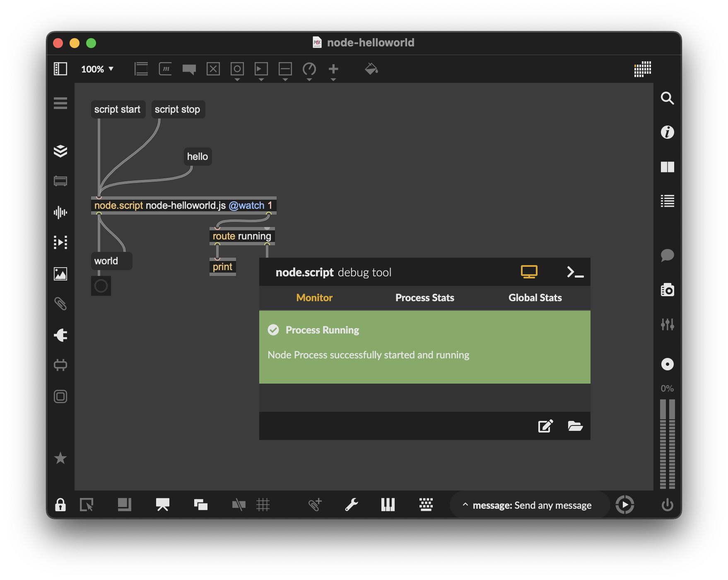The width and height of the screenshot is (728, 580).
Task: Click the monitor view icon in debug tool
Action: [529, 272]
